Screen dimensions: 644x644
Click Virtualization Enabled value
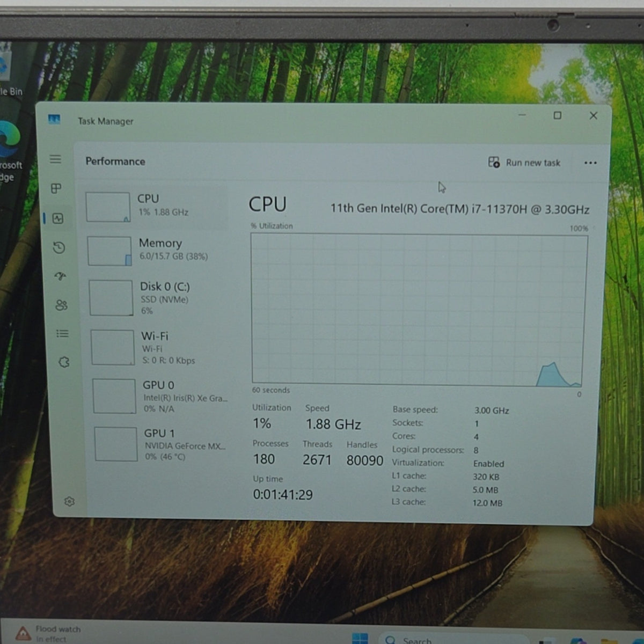[x=488, y=464]
